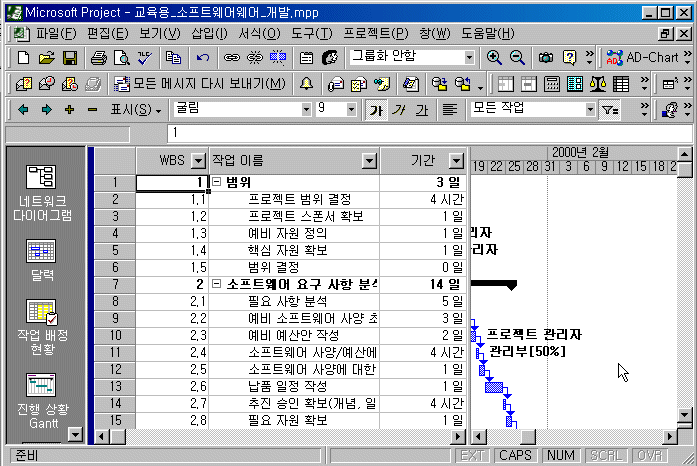This screenshot has width=697, height=466.
Task: Open the 프로젝트(P) menu
Action: pos(376,33)
